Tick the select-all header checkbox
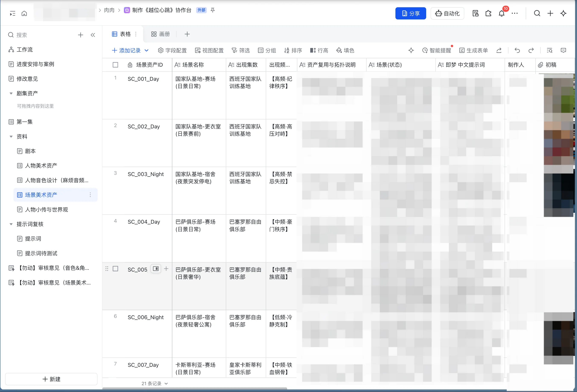577x392 pixels. point(115,65)
